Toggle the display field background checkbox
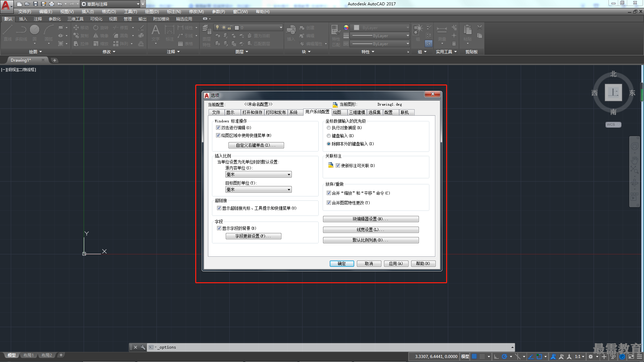The width and height of the screenshot is (644, 362). pyautogui.click(x=219, y=228)
